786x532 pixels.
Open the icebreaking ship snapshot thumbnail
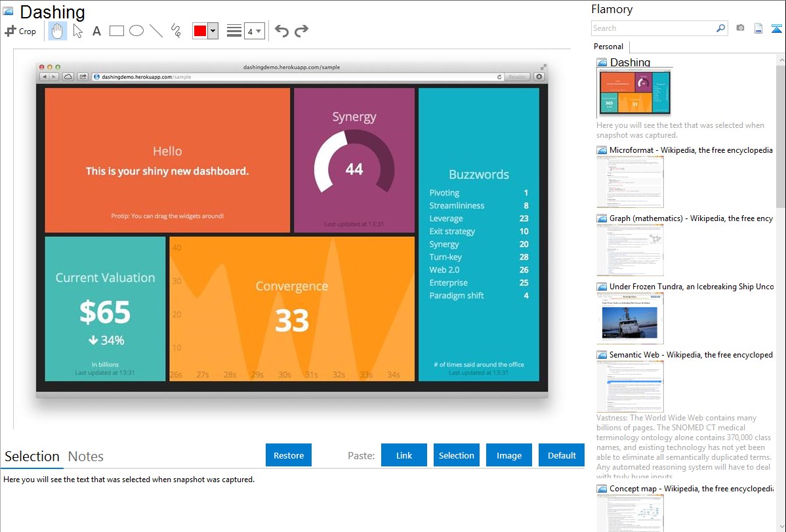[630, 318]
